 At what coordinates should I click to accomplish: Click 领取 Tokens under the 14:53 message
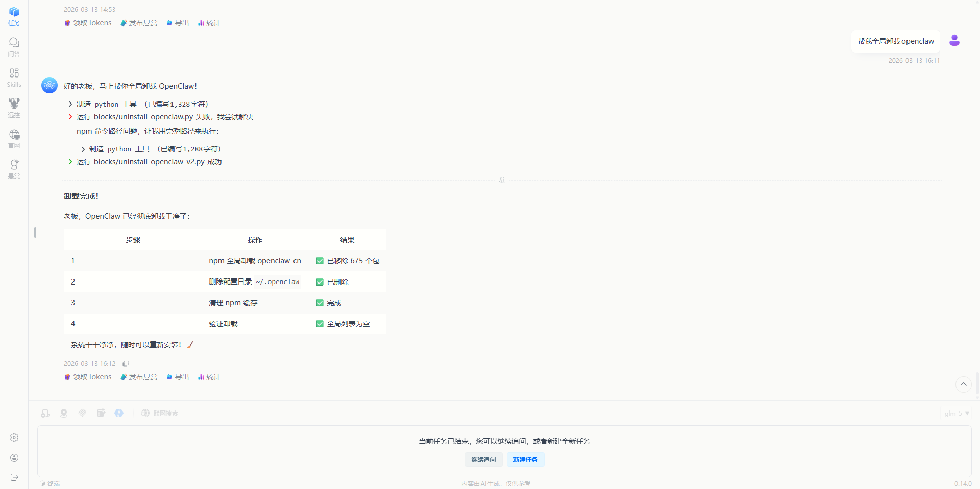coord(88,23)
